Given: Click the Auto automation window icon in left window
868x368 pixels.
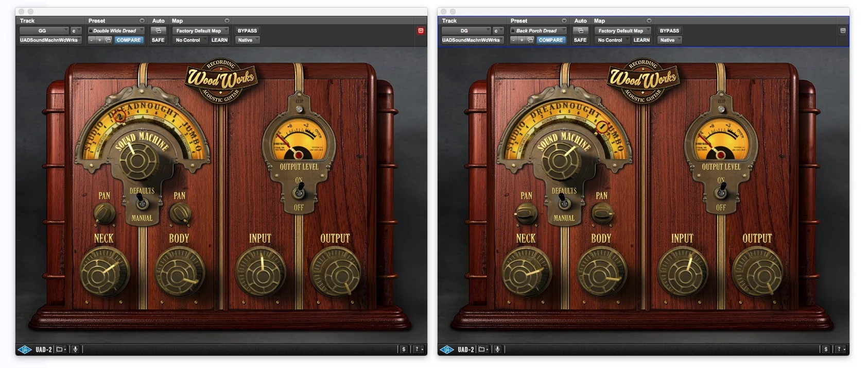Looking at the screenshot, I should 158,31.
